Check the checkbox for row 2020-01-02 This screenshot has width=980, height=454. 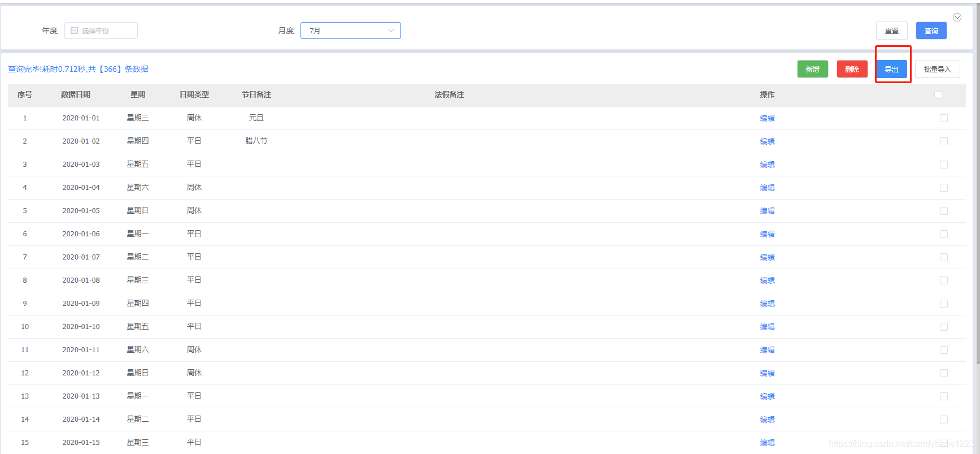tap(943, 141)
